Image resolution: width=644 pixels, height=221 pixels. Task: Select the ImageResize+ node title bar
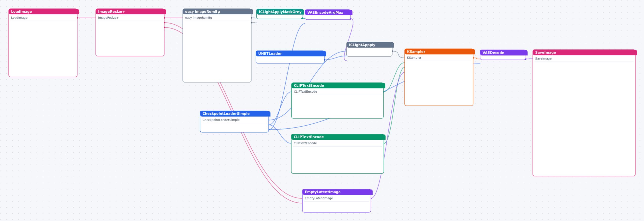[131, 11]
